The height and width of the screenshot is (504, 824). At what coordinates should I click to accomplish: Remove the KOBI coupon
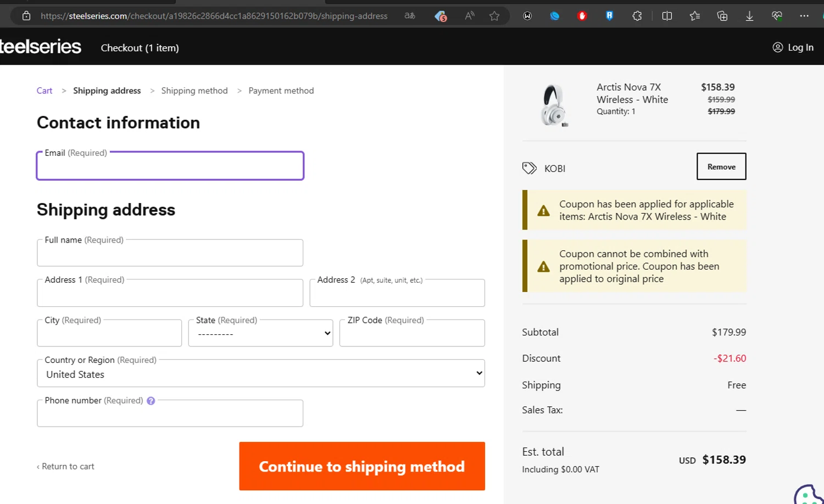[721, 166]
